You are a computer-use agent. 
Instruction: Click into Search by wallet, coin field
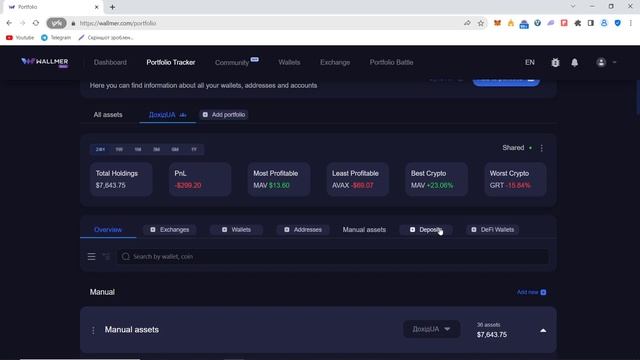tap(333, 256)
